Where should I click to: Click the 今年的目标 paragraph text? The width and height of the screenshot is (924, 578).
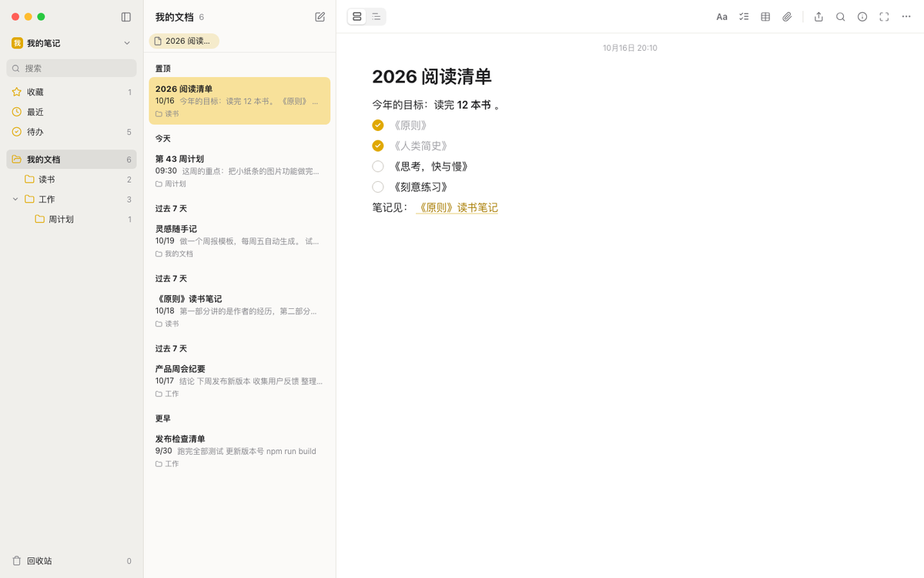coord(437,105)
